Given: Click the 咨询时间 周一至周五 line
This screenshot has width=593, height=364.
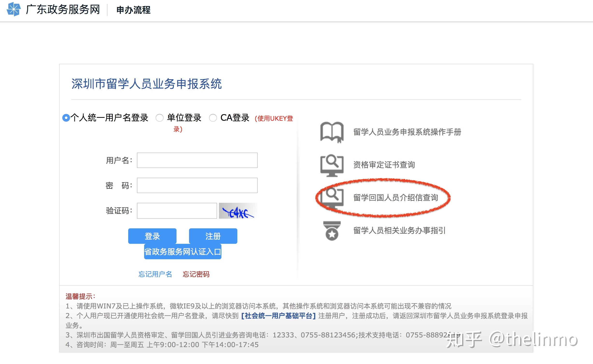Looking at the screenshot, I should (162, 345).
